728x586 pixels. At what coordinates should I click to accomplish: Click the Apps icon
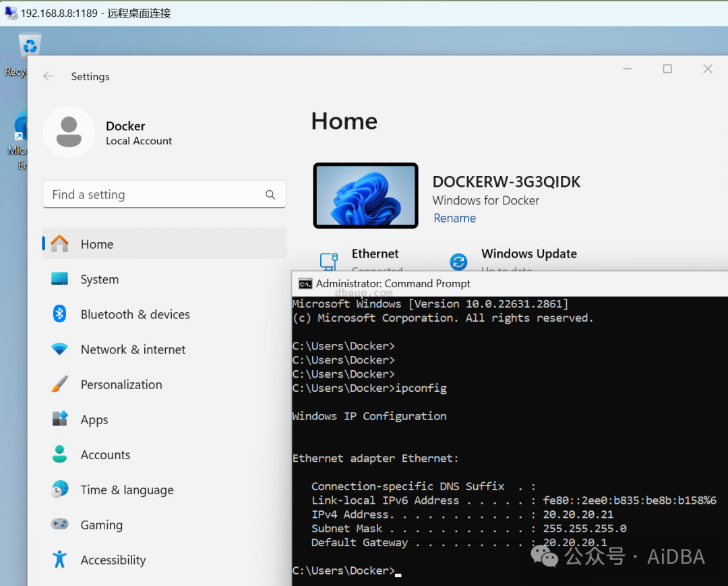[x=59, y=419]
